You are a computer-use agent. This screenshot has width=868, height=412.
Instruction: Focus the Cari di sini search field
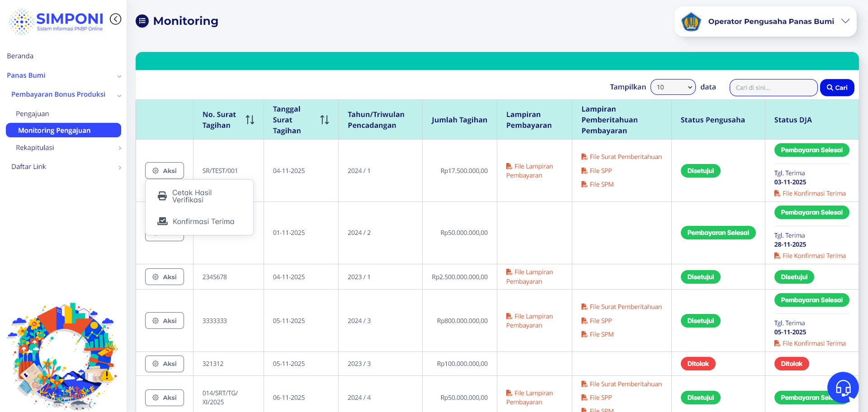(773, 88)
